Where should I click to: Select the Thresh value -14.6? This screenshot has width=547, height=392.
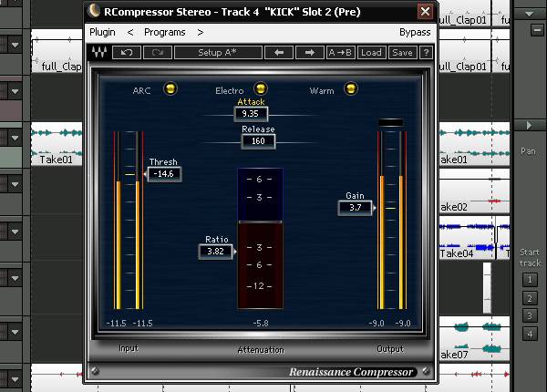(x=164, y=174)
